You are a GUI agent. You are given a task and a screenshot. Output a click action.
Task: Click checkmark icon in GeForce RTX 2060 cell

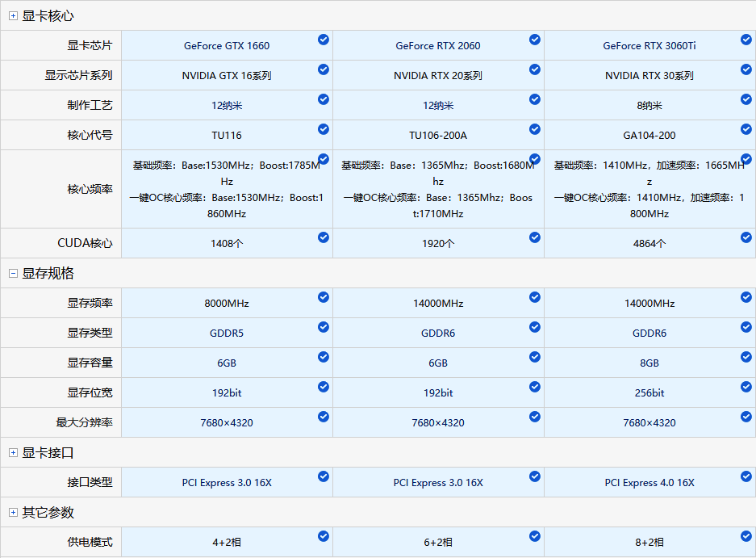click(535, 40)
